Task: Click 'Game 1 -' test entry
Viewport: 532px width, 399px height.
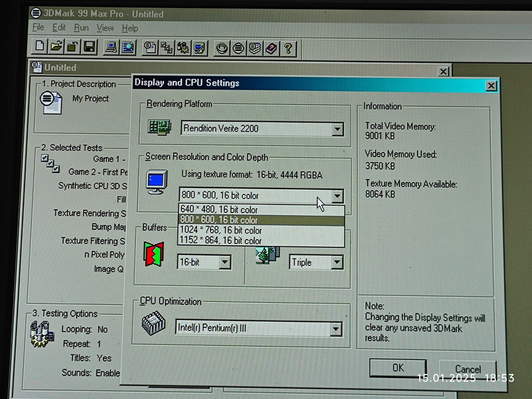Action: point(109,159)
